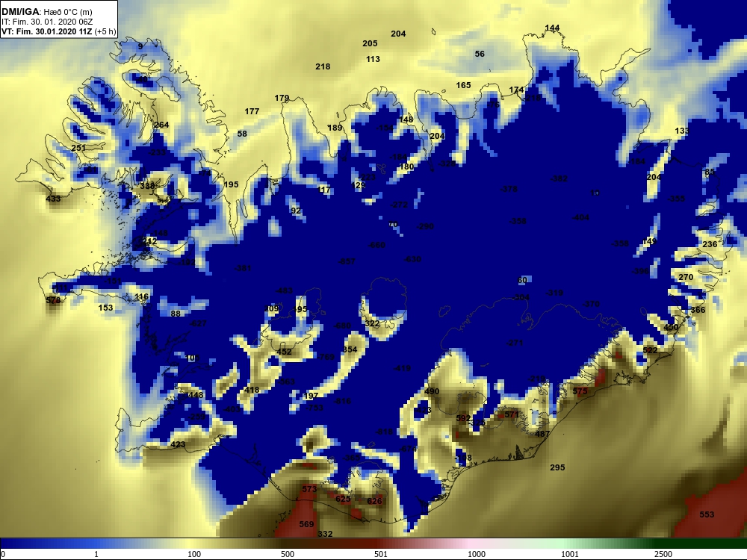Click the map value '295' offshore southeast
Screen dimensions: 747x560
click(x=557, y=467)
